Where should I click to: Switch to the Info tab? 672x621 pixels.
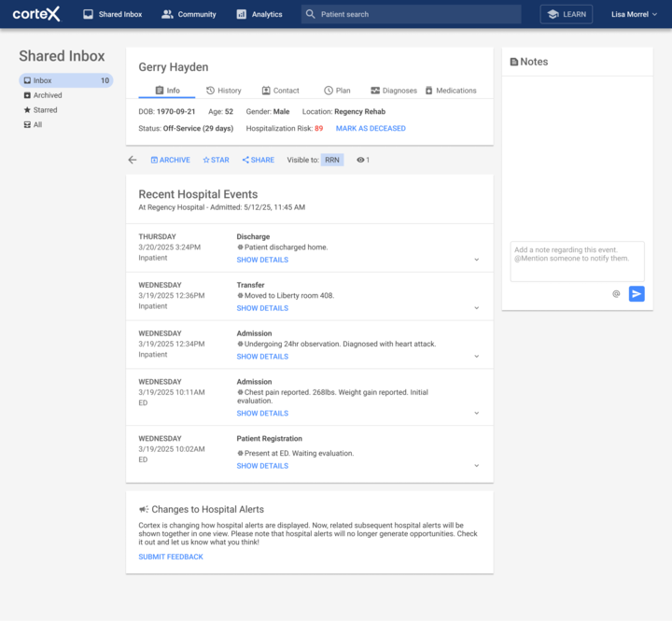(167, 91)
